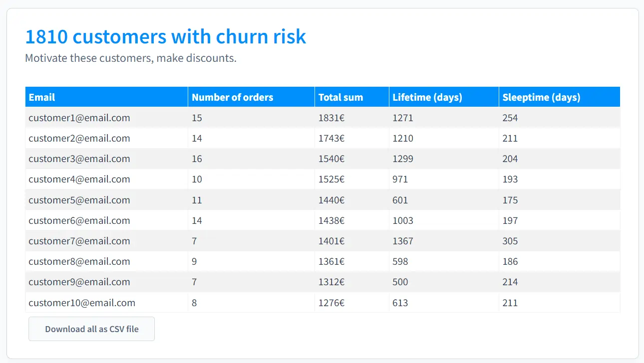Select customer2@email.com email cell
This screenshot has height=363, width=644.
pos(106,138)
